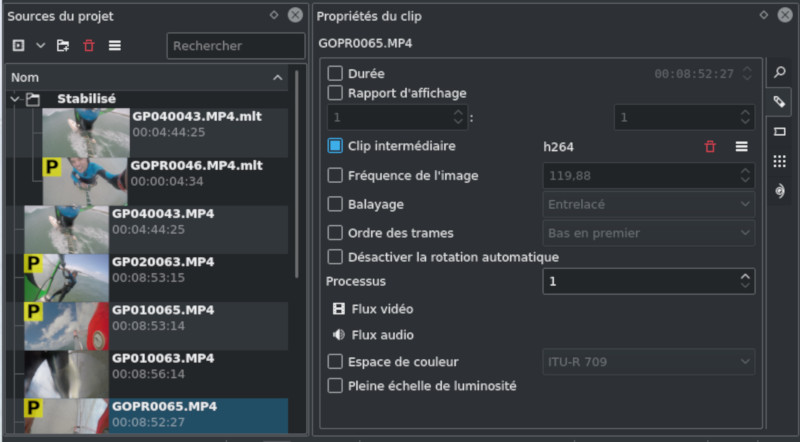Viewport: 800px width, 442px height.
Task: Open the aspect rectangle tab icon
Action: (780, 132)
